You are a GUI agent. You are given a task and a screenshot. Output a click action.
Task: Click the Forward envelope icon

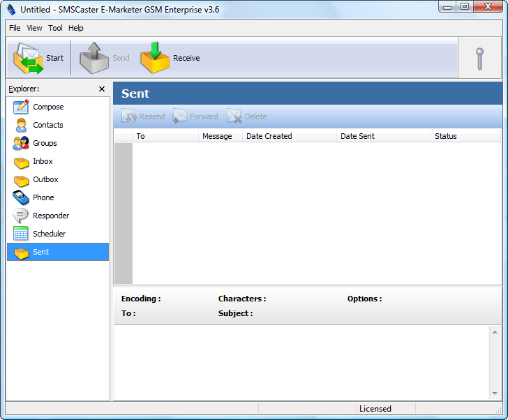(179, 116)
